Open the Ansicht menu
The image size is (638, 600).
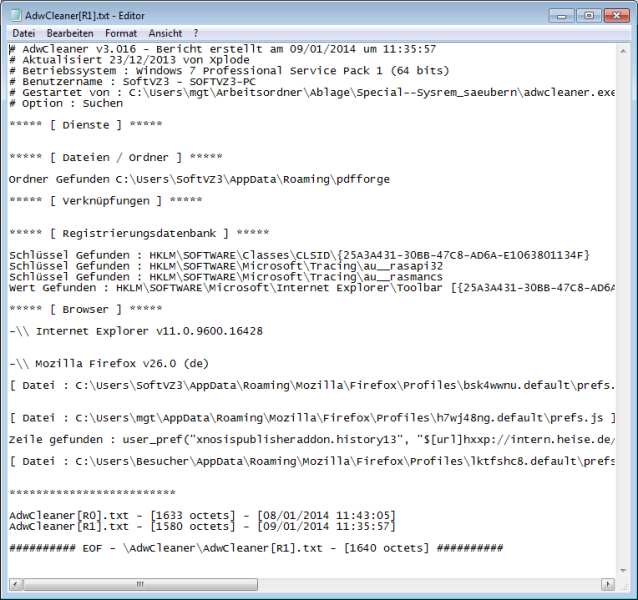pos(165,33)
